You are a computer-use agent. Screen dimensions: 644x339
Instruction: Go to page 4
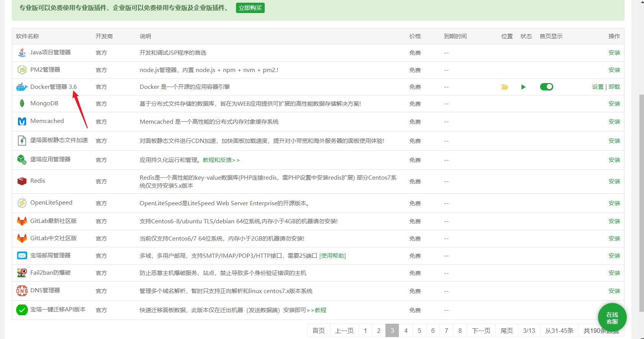pyautogui.click(x=406, y=331)
